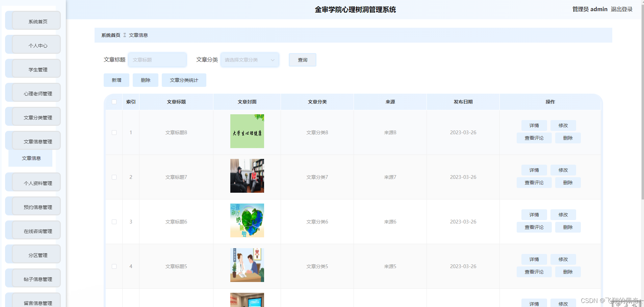
Task: Open 文章分类统计 chart
Action: pyautogui.click(x=184, y=80)
